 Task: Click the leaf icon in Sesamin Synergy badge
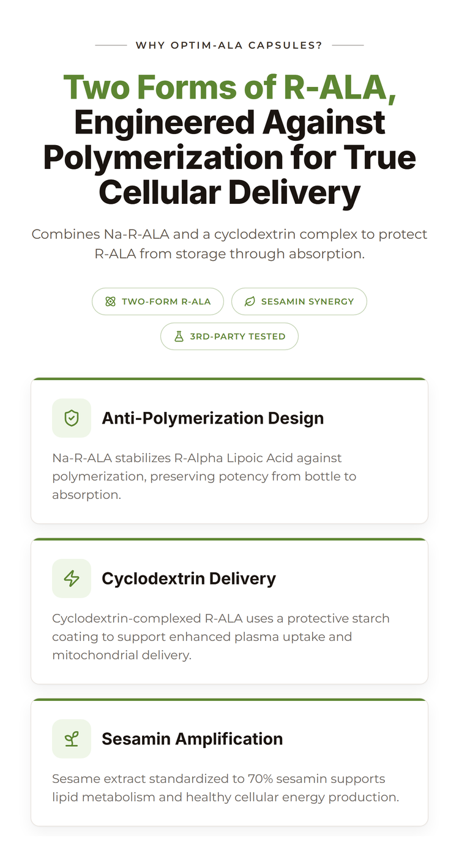250,301
